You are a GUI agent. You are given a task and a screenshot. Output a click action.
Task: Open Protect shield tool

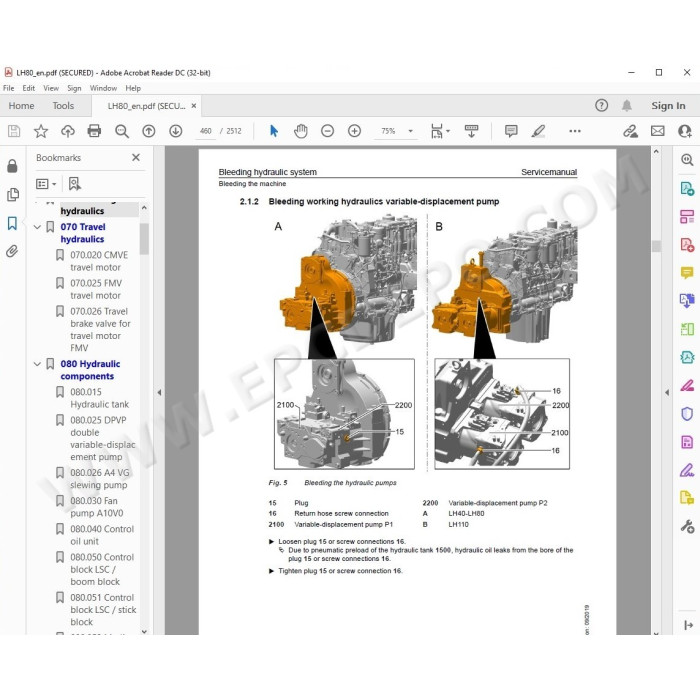tap(687, 414)
